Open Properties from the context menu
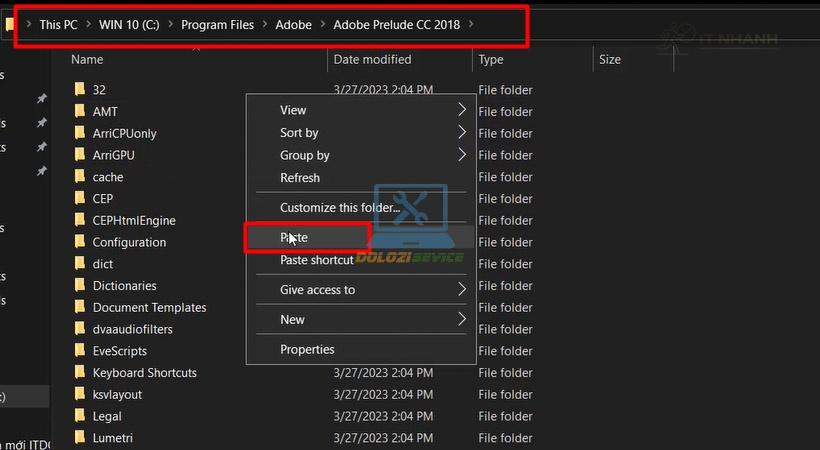The height and width of the screenshot is (450, 820). click(307, 349)
